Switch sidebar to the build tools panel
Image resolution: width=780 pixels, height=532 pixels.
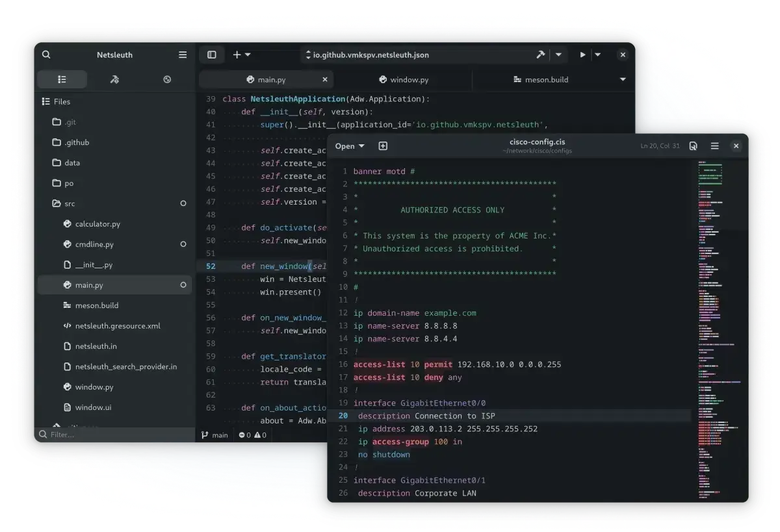(114, 79)
